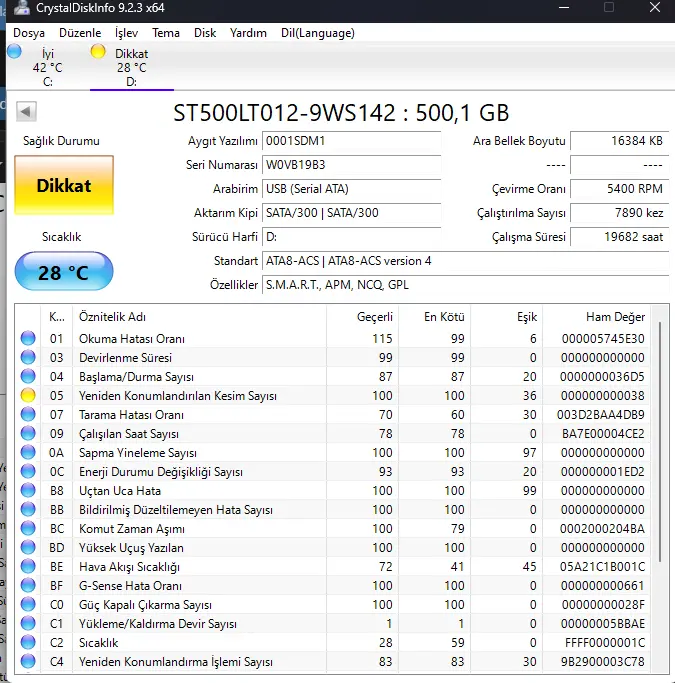Click status orb for 07 Tarama Hatası Oranı
Image resolution: width=675 pixels, height=683 pixels.
[28, 414]
